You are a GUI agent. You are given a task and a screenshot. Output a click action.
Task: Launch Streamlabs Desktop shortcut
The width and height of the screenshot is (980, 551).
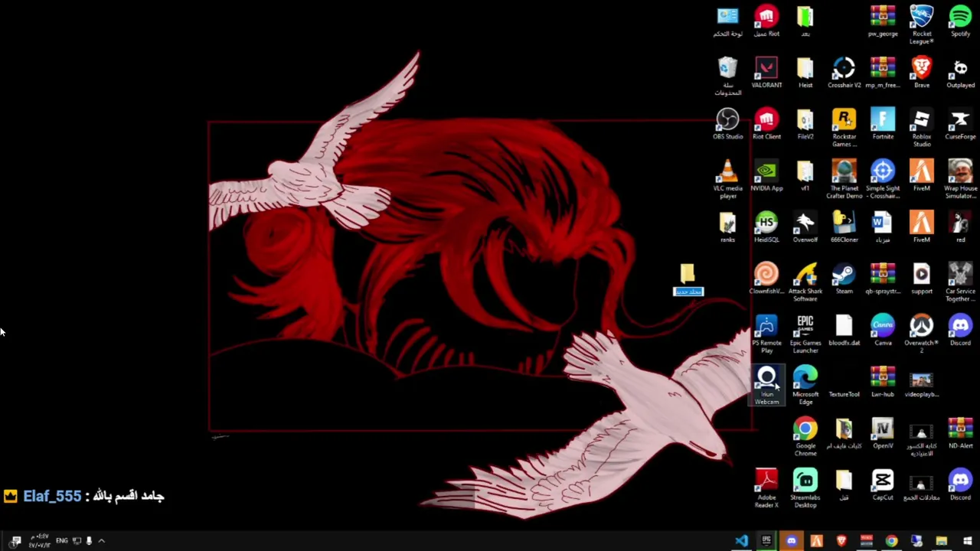pyautogui.click(x=805, y=488)
